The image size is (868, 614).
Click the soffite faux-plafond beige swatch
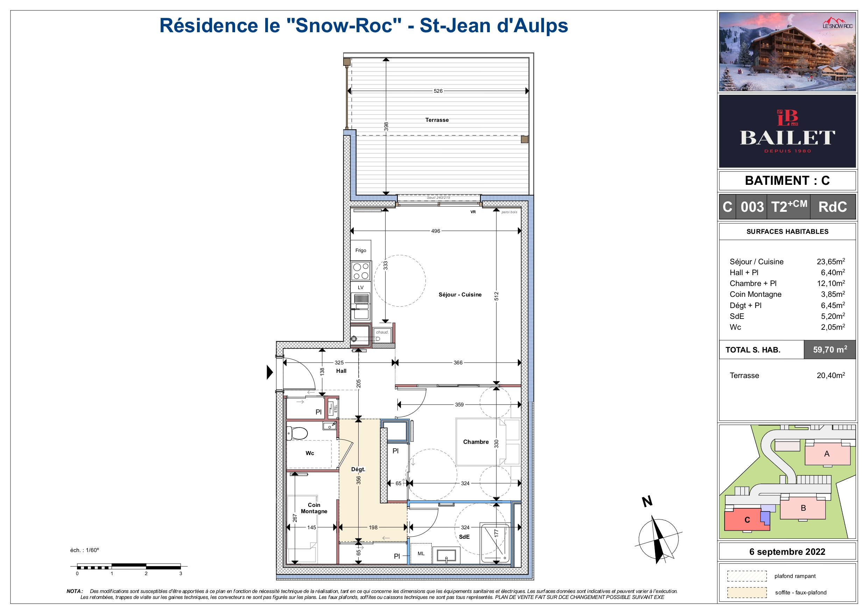click(747, 592)
